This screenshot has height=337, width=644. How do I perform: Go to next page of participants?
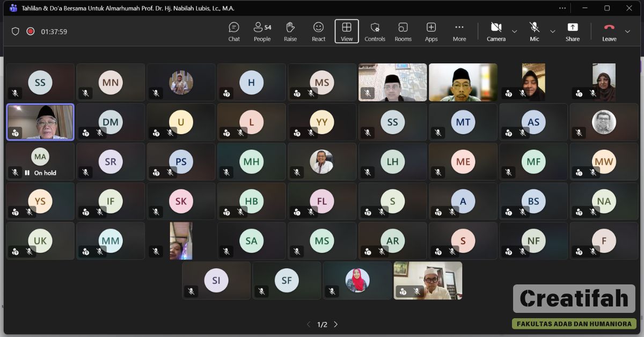(x=336, y=325)
